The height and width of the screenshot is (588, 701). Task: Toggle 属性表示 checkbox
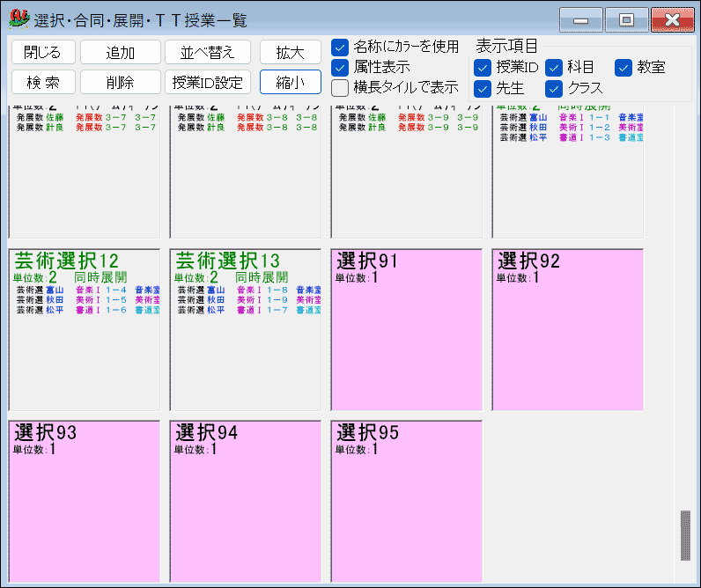pos(340,68)
